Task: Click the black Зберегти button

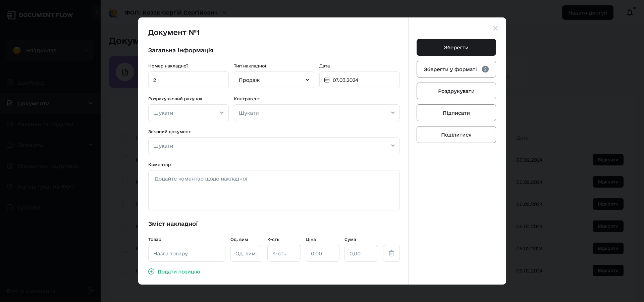Action: (x=456, y=47)
